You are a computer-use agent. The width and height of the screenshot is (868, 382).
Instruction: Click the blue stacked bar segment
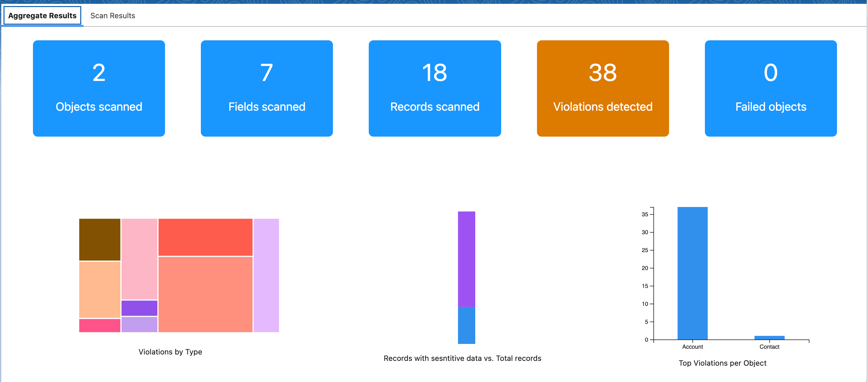tap(466, 325)
